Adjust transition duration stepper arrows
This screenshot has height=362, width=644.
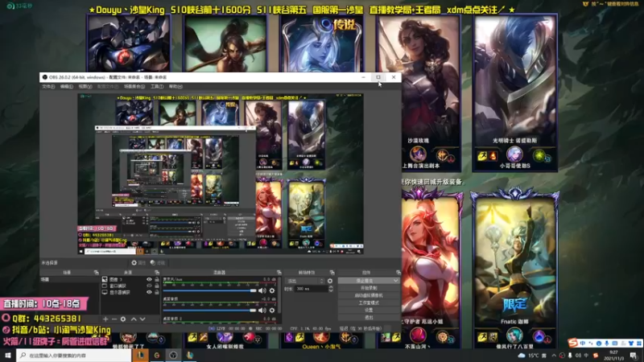click(x=331, y=289)
